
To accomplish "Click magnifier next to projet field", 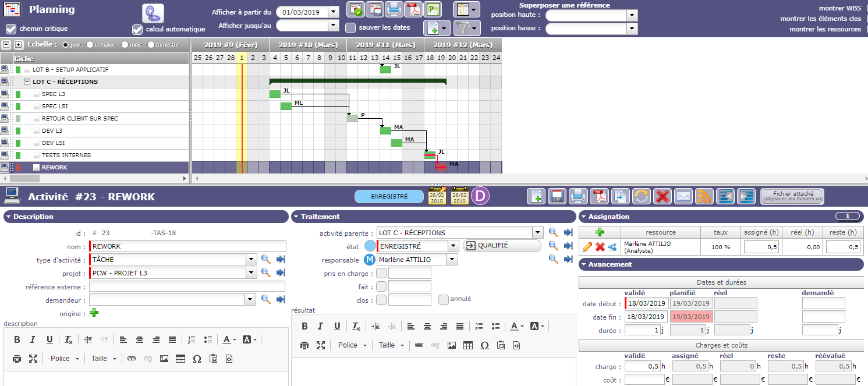I will (x=265, y=272).
